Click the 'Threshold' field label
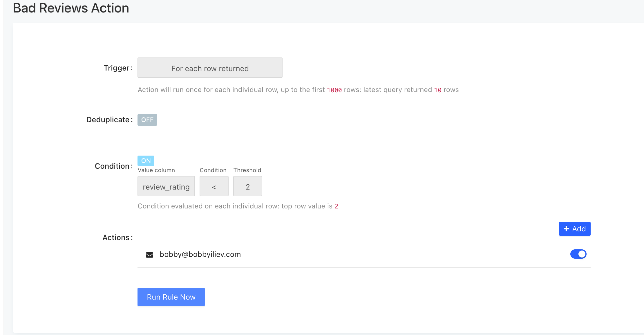644x335 pixels. (x=247, y=170)
